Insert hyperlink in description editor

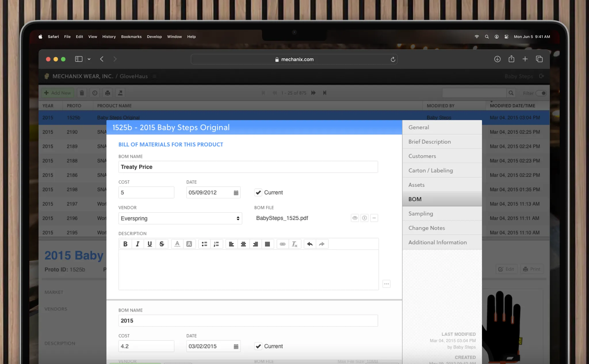(283, 244)
